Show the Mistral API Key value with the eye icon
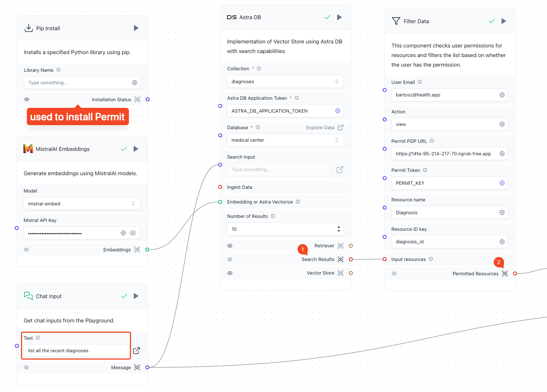Screen dimensions: 547x392 click(x=133, y=233)
